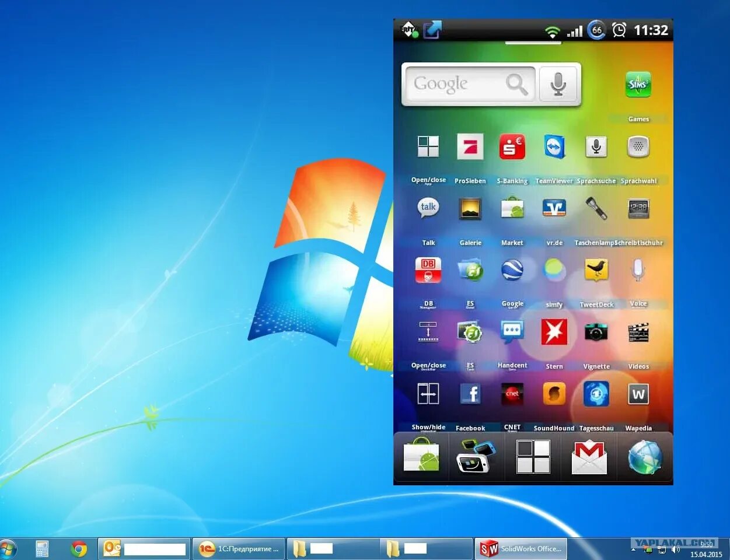Image resolution: width=730 pixels, height=560 pixels.
Task: Tap the microphone voice search button
Action: [x=558, y=85]
